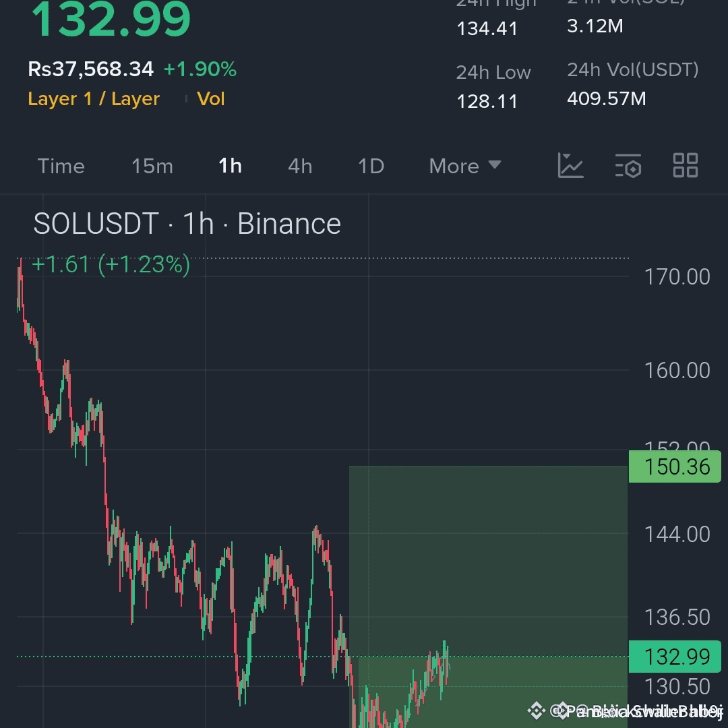Tap the 24h Vol(USDT) value 409.57M
Image resolution: width=728 pixels, height=728 pixels.
(x=607, y=98)
